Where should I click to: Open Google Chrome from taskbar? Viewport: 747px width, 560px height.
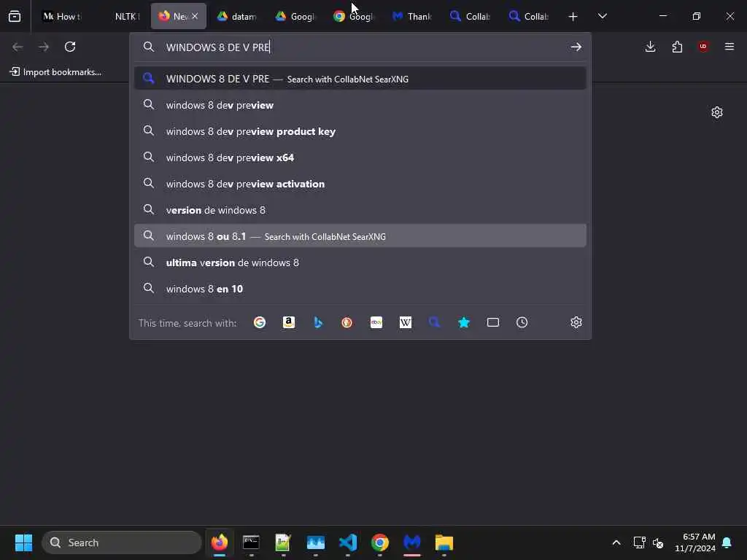(x=379, y=542)
